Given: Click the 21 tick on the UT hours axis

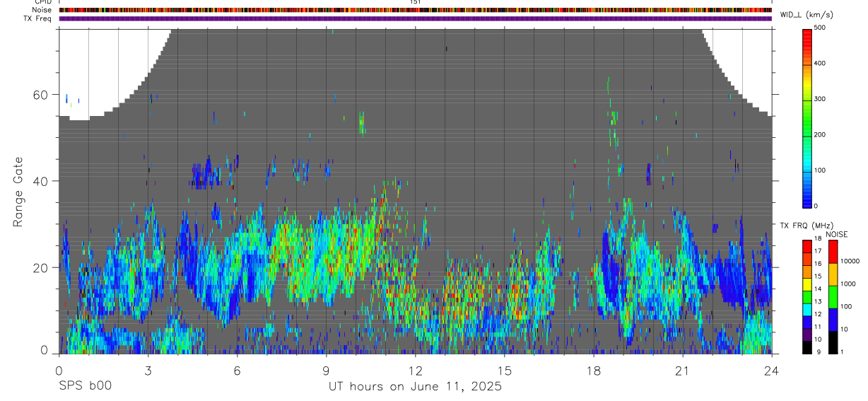Looking at the screenshot, I should pyautogui.click(x=682, y=371).
